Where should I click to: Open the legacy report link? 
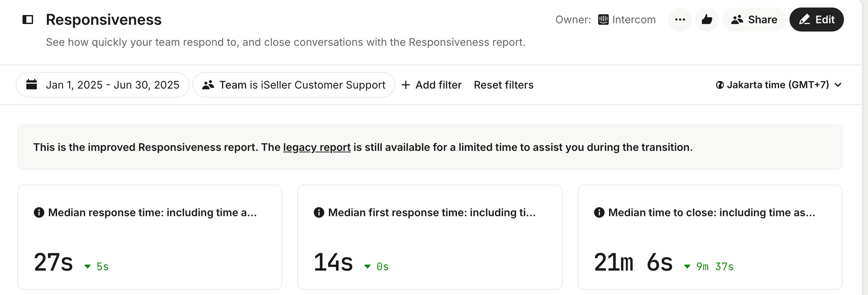[x=317, y=147]
